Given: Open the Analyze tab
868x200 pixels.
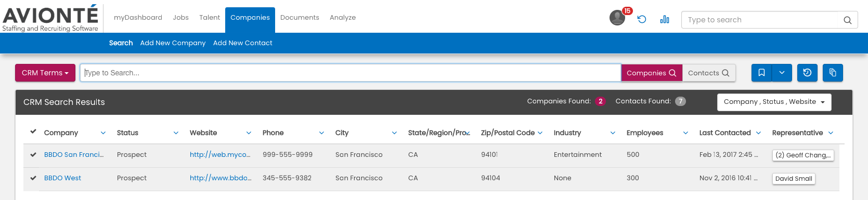Looking at the screenshot, I should [x=343, y=18].
